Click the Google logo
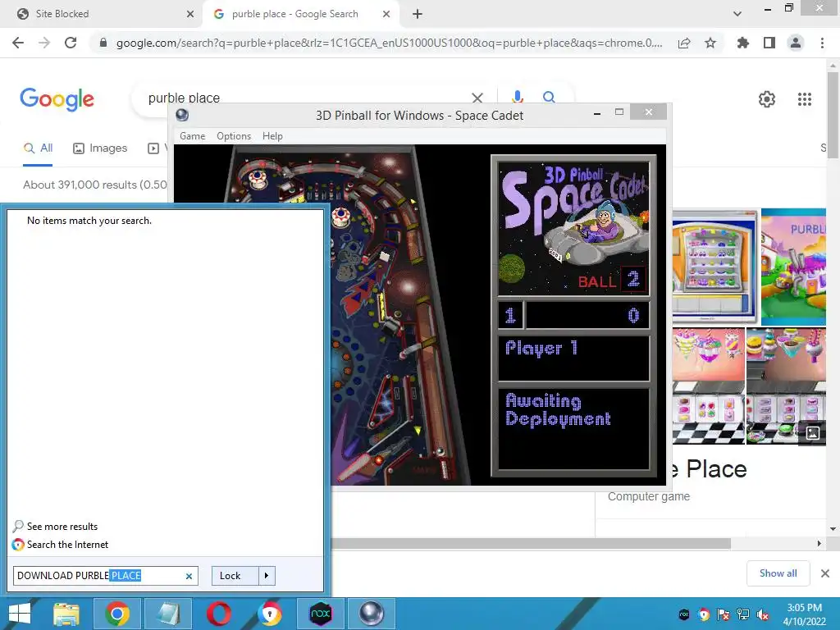Image resolution: width=840 pixels, height=630 pixels. (x=57, y=99)
